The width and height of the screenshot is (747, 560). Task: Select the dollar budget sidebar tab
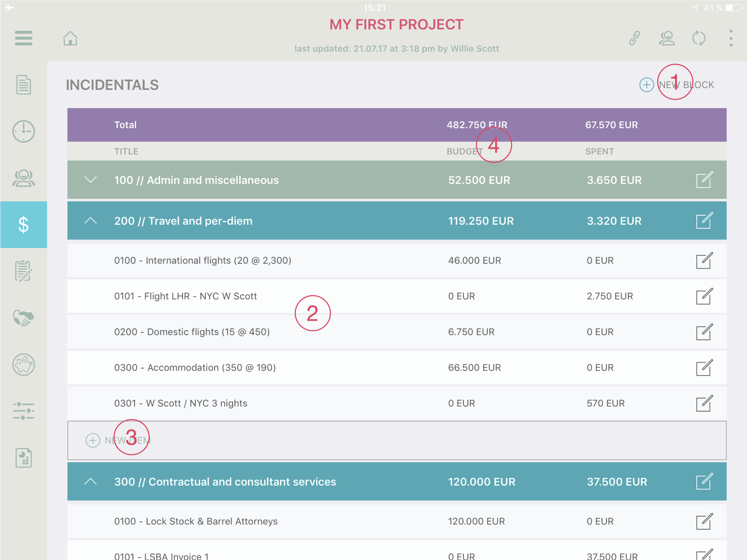24,225
